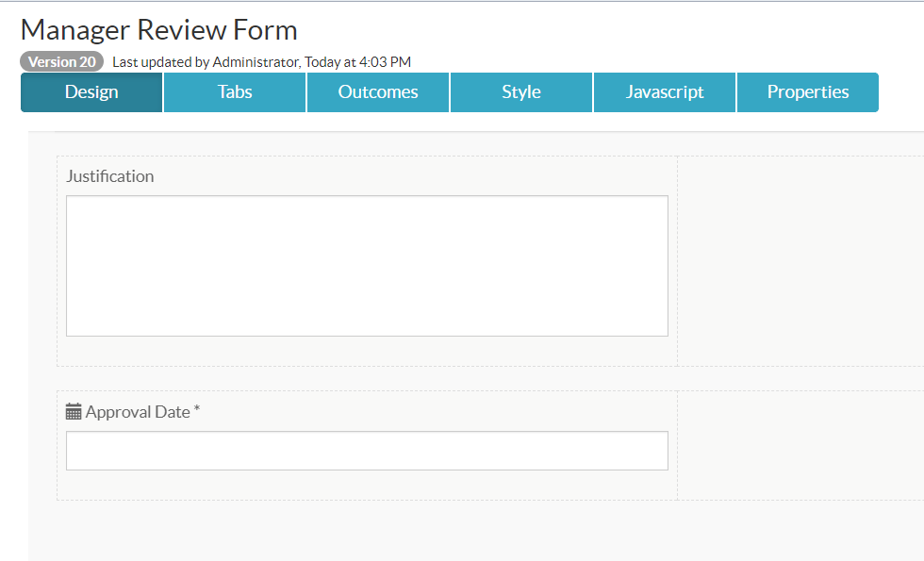The image size is (924, 561).
Task: Open the Javascript tab
Action: click(x=664, y=91)
